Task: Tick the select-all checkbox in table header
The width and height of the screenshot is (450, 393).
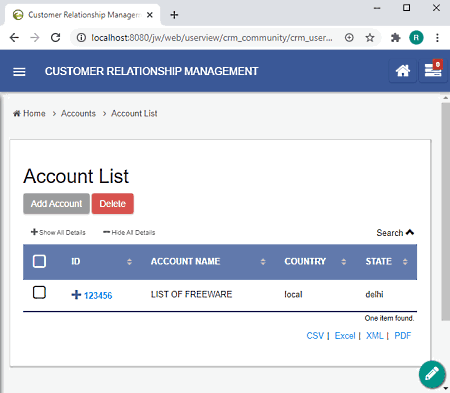Action: 39,261
